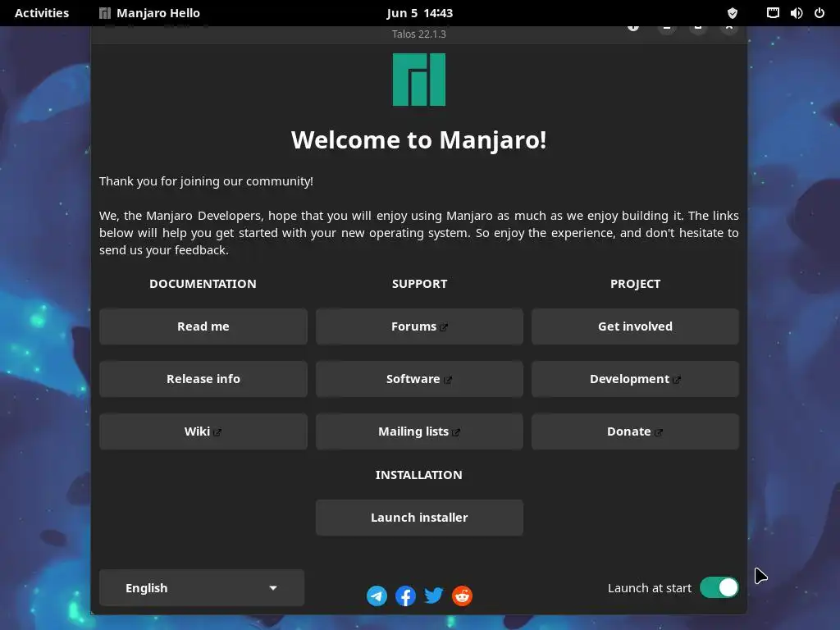Open the English language dropdown
The height and width of the screenshot is (630, 840).
(202, 587)
